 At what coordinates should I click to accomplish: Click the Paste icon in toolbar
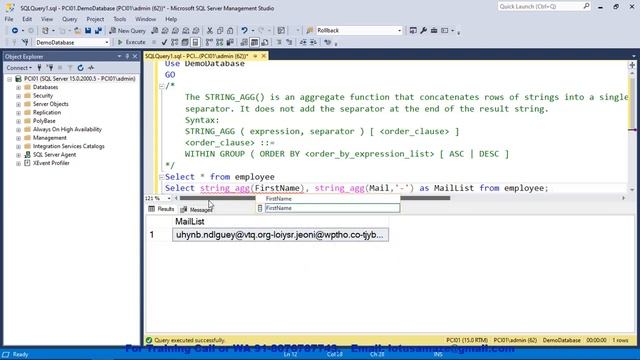tap(230, 31)
